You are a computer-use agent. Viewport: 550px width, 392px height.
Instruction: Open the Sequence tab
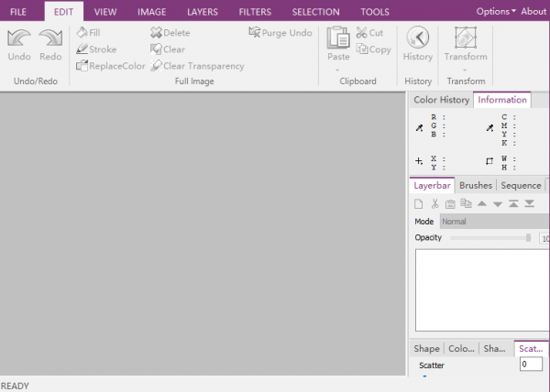click(521, 185)
